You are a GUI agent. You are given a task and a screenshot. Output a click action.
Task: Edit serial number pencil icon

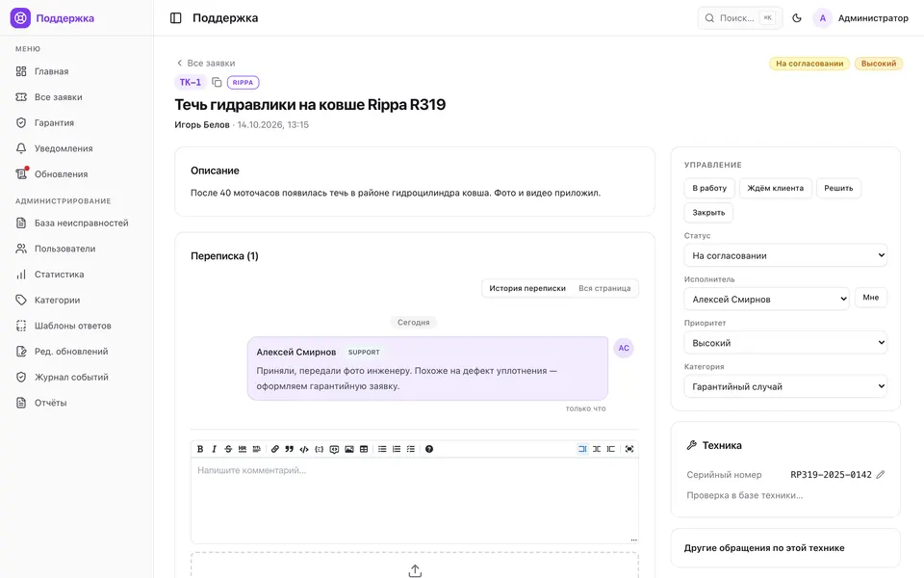881,474
